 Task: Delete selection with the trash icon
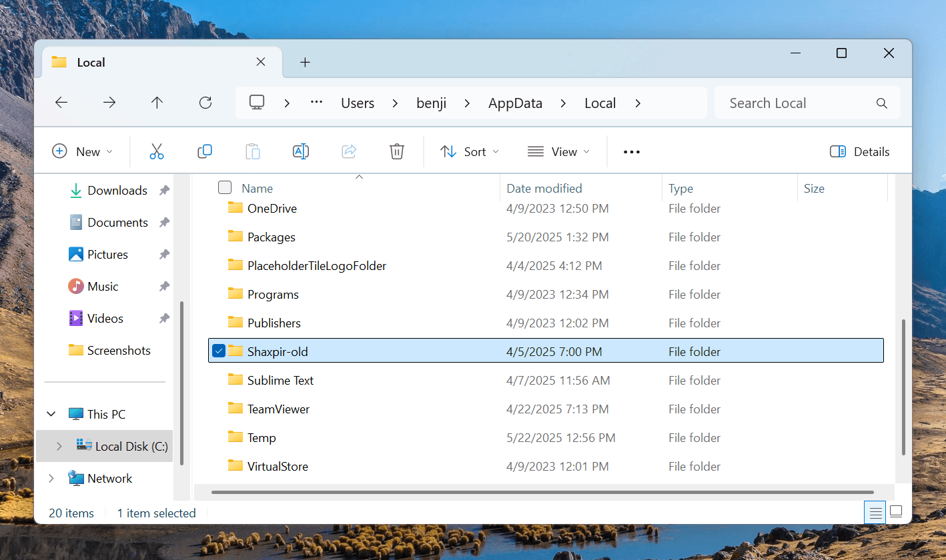pos(397,151)
